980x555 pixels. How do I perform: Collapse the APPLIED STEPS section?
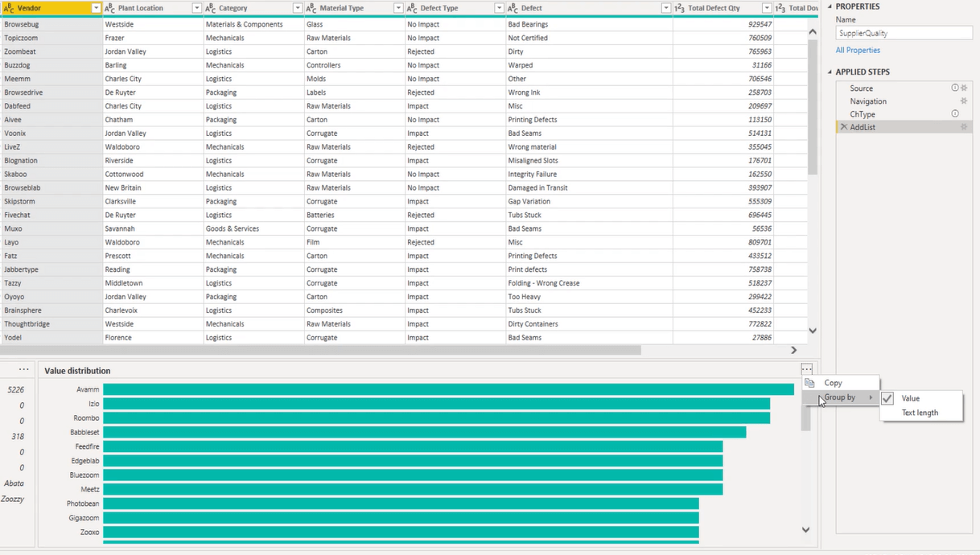coord(830,72)
